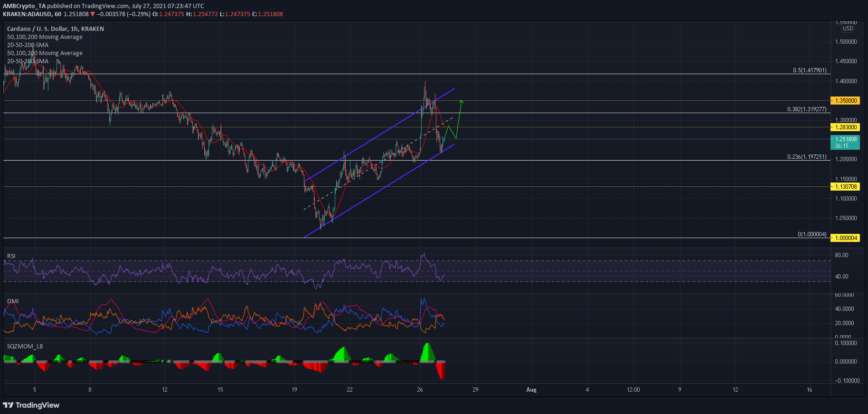Screen dimensions: 868x414
Task: Click the C:1.251808 close value
Action: coord(267,14)
